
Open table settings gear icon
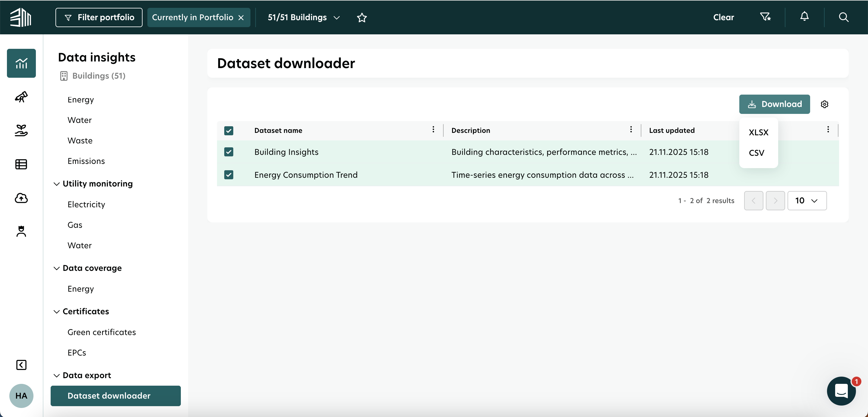pos(824,105)
